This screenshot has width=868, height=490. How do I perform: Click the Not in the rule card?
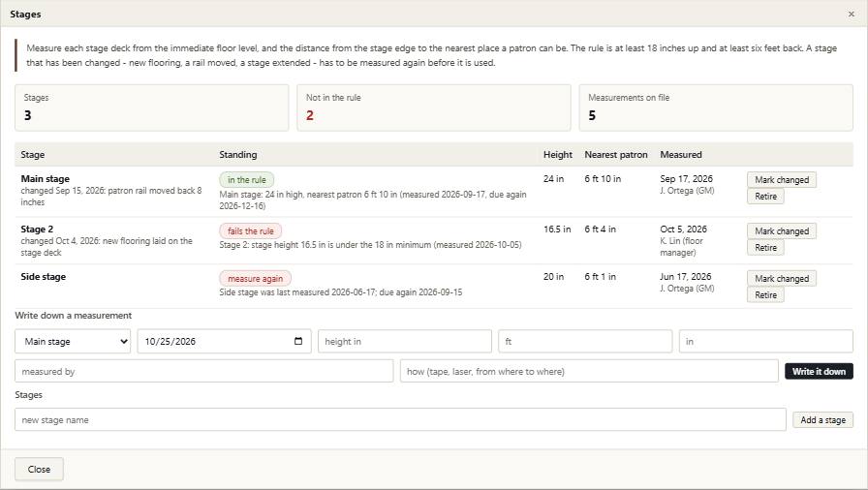tap(433, 107)
